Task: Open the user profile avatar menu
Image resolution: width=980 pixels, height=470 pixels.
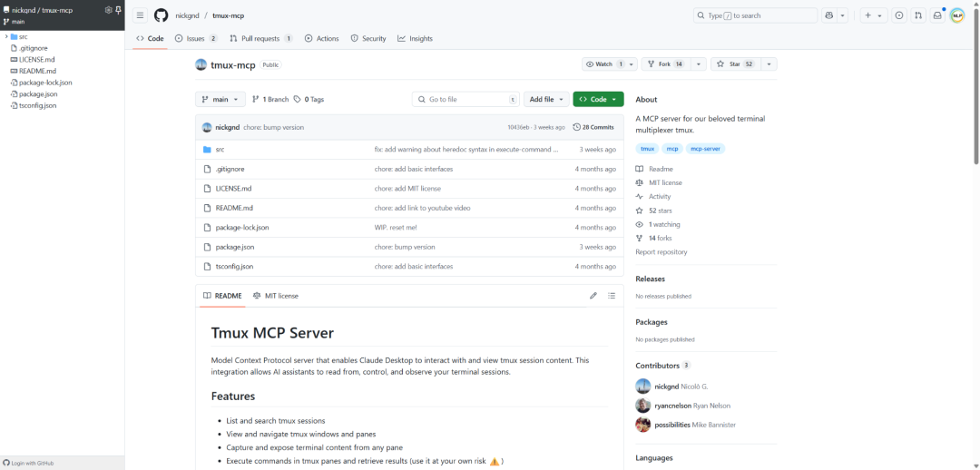Action: [x=957, y=15]
